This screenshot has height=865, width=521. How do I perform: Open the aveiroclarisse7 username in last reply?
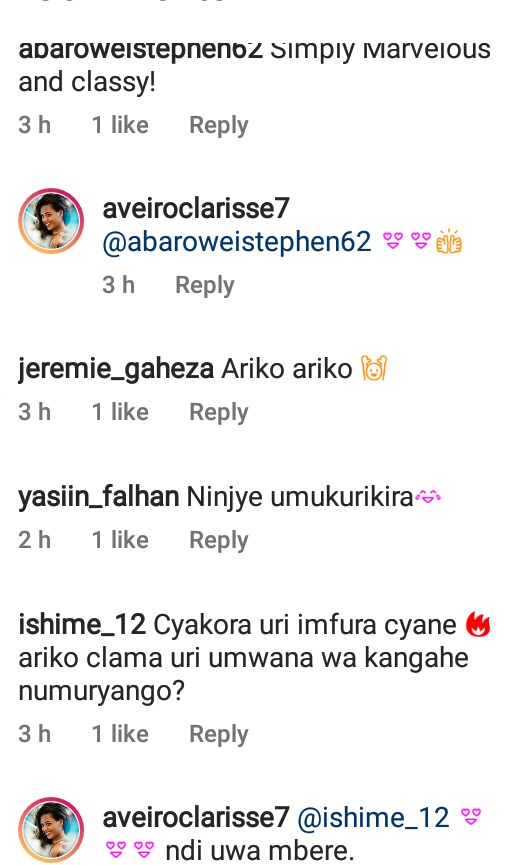point(196,817)
